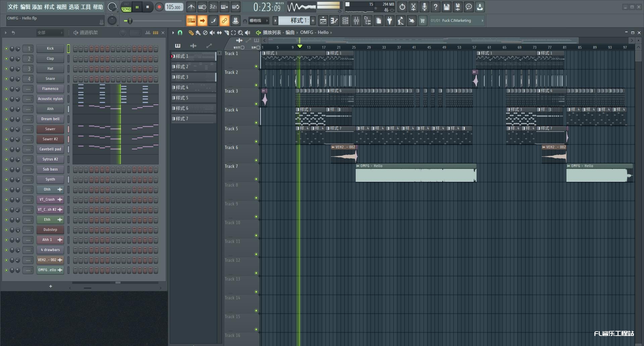
Task: Open the 文件 menu
Action: click(x=13, y=7)
